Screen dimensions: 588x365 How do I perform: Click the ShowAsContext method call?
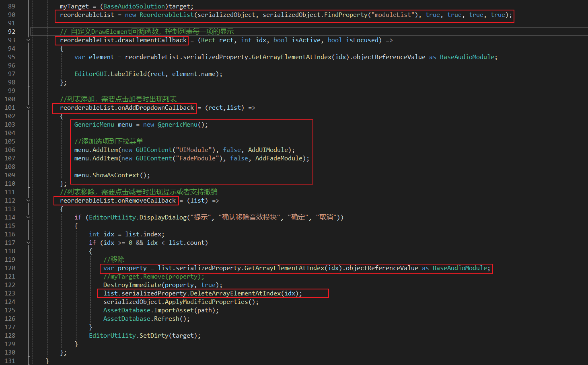116,175
